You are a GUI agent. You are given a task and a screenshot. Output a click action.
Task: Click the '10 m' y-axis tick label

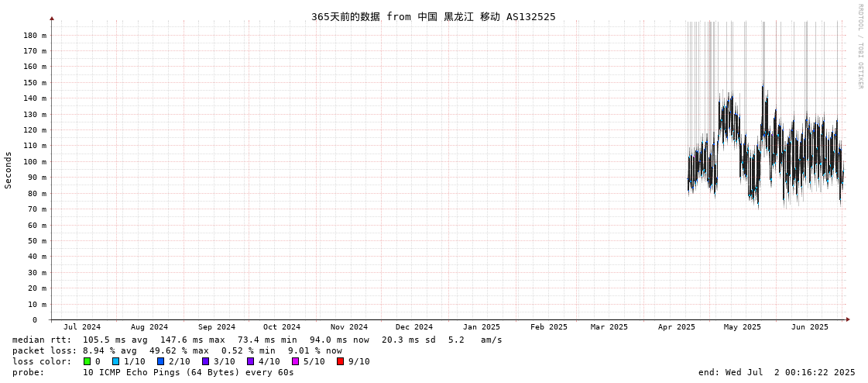(x=38, y=304)
